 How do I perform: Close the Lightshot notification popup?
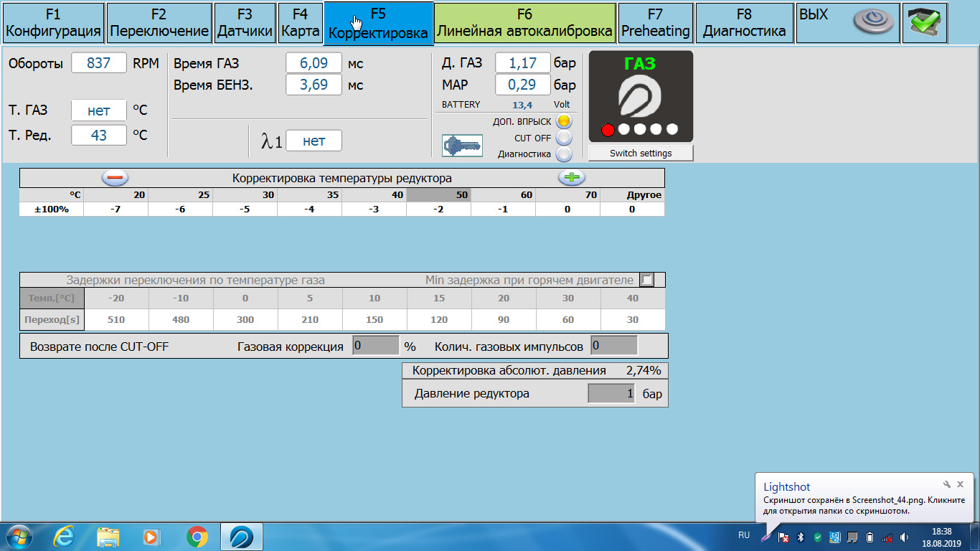pyautogui.click(x=961, y=484)
